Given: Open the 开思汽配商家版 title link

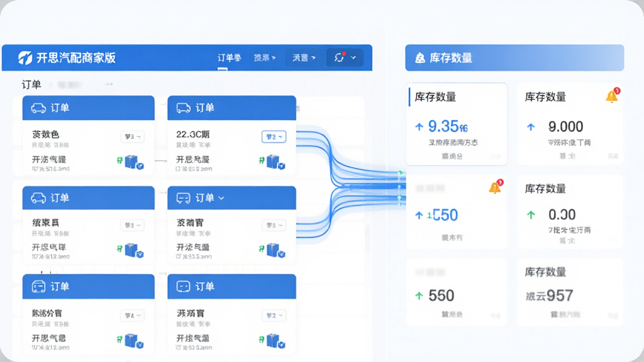Looking at the screenshot, I should pos(76,58).
